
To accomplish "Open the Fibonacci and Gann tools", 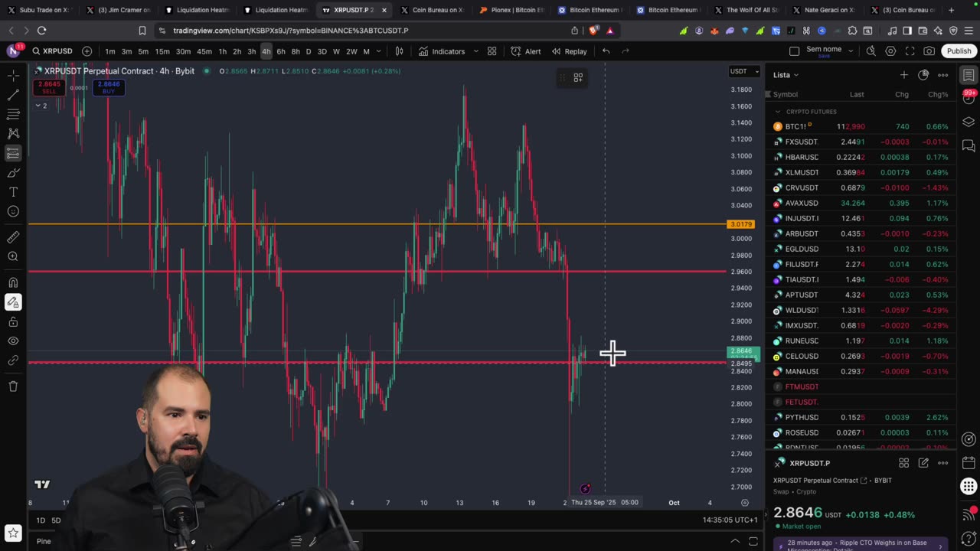I will [13, 114].
